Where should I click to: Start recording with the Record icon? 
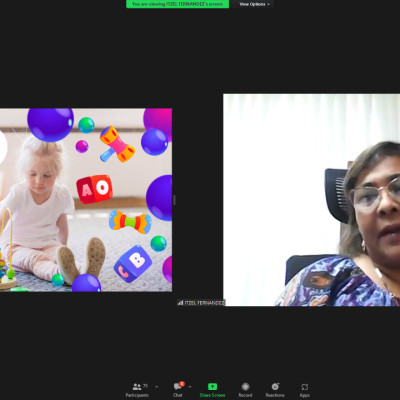[245, 387]
